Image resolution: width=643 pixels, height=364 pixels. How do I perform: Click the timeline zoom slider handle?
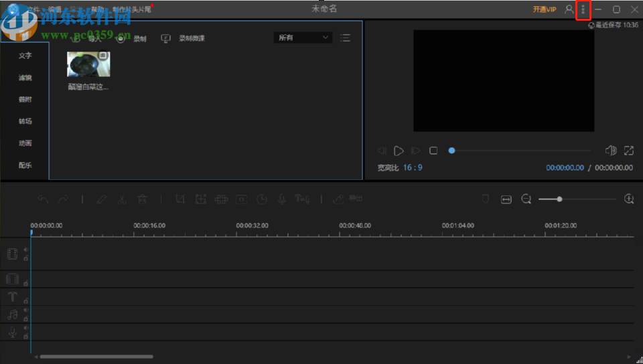[559, 199]
